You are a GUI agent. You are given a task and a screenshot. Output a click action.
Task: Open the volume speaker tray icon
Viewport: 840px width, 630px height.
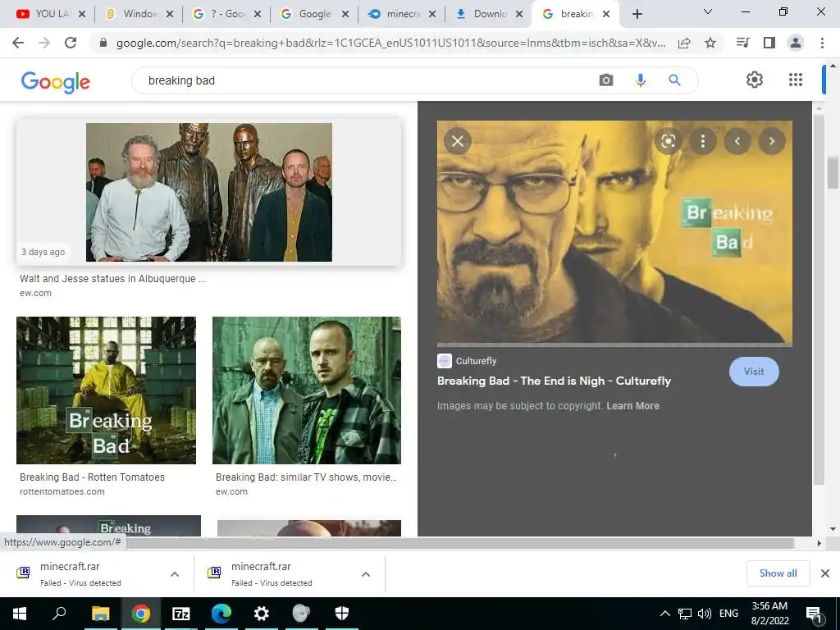(705, 614)
